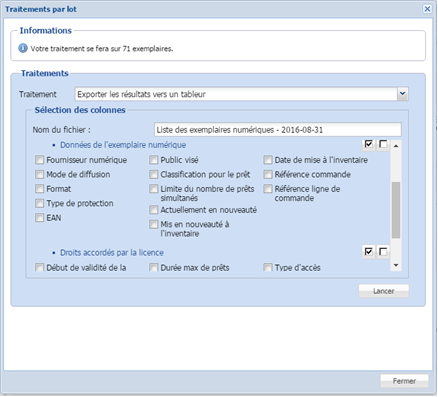
Task: Click the Nom du fichier input field
Action: [x=278, y=130]
